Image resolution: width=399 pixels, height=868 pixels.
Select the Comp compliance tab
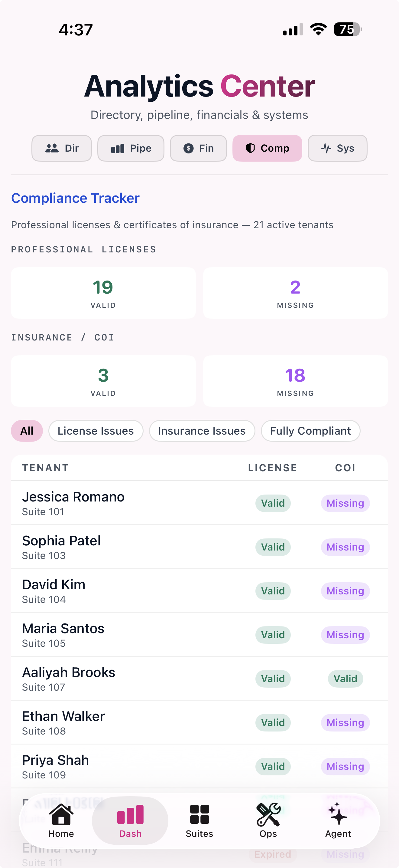[x=268, y=148]
